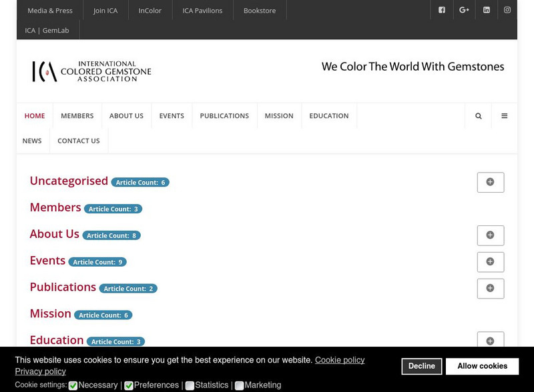Visit the Bookstore top link
534x392 pixels.
click(260, 11)
